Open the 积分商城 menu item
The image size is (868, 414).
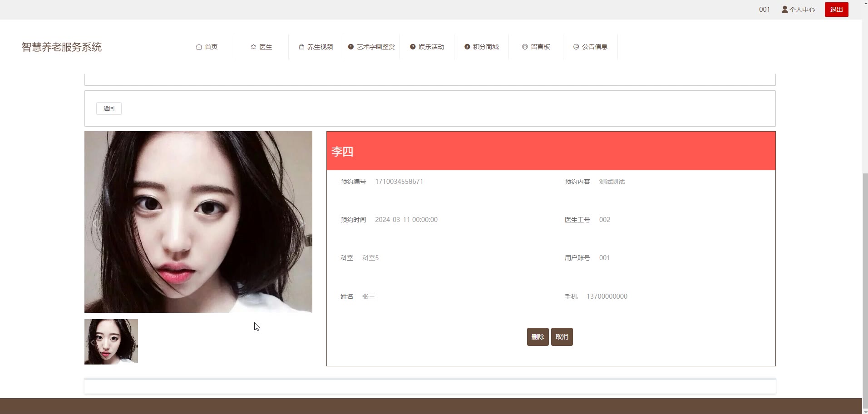(x=481, y=47)
